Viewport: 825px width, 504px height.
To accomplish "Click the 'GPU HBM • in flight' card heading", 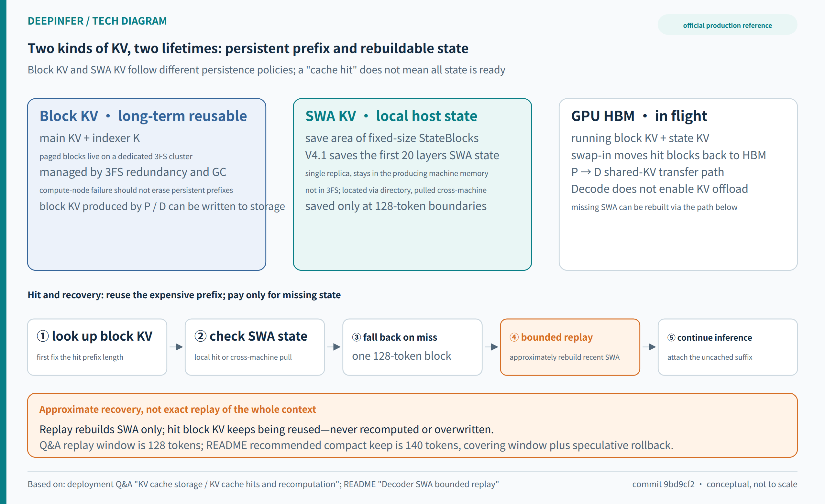I will click(x=639, y=116).
